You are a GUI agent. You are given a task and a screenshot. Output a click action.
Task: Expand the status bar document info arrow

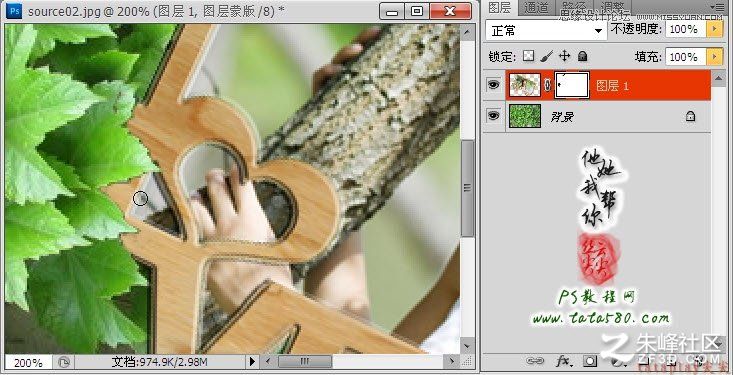[x=252, y=361]
